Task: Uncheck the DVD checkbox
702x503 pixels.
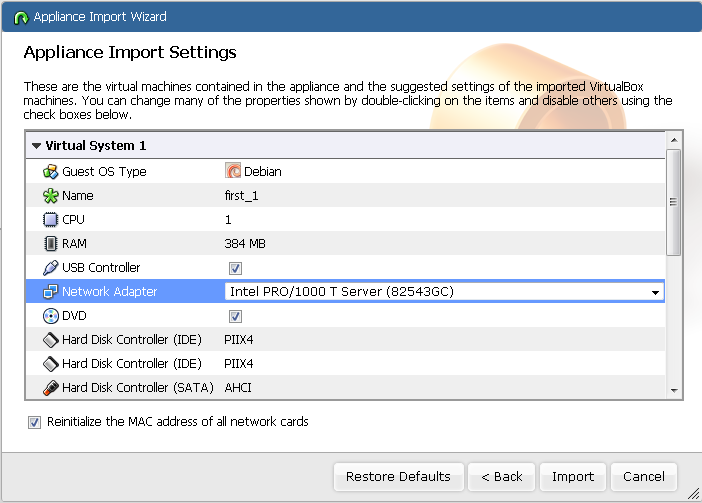Action: 235,316
